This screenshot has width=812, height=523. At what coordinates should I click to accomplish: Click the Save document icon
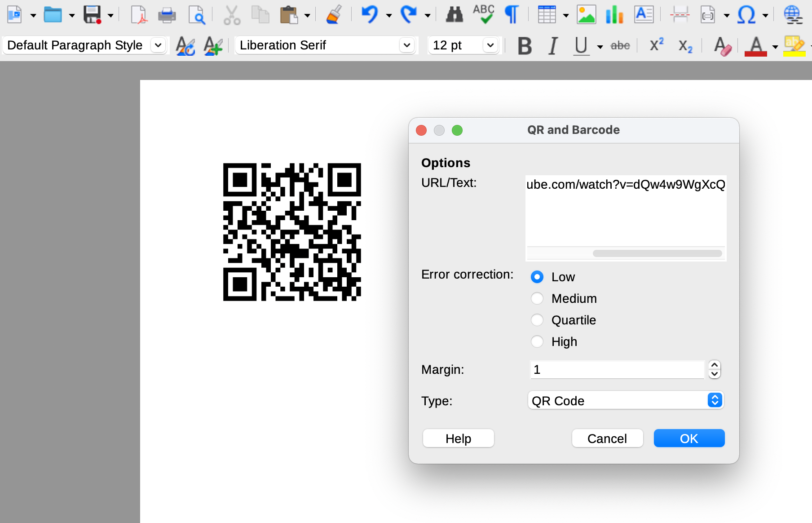(92, 15)
